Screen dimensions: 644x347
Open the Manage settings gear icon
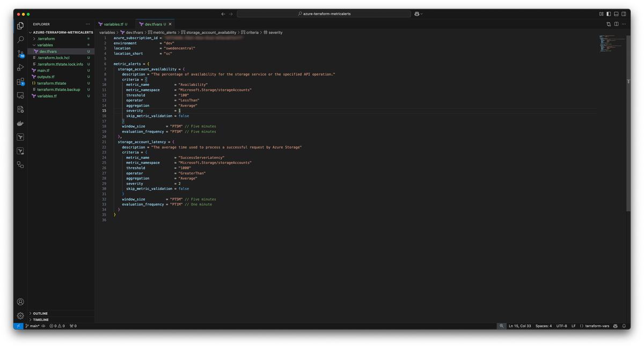tap(20, 315)
